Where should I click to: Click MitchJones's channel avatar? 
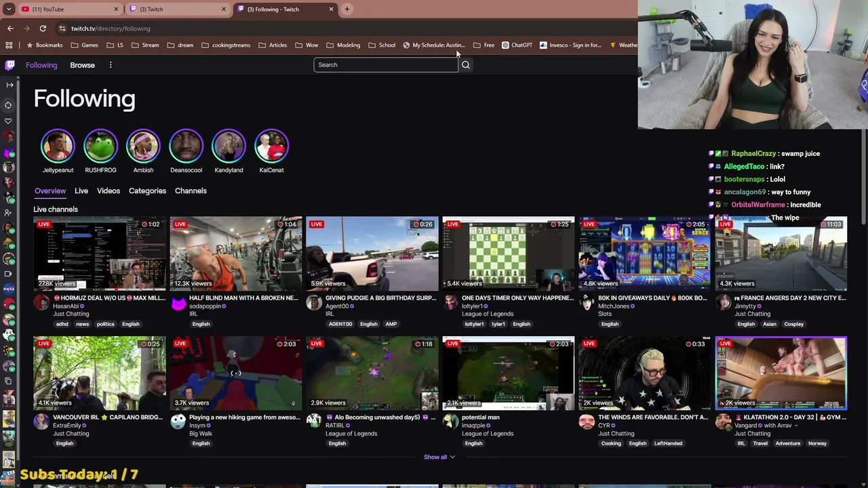pyautogui.click(x=587, y=302)
